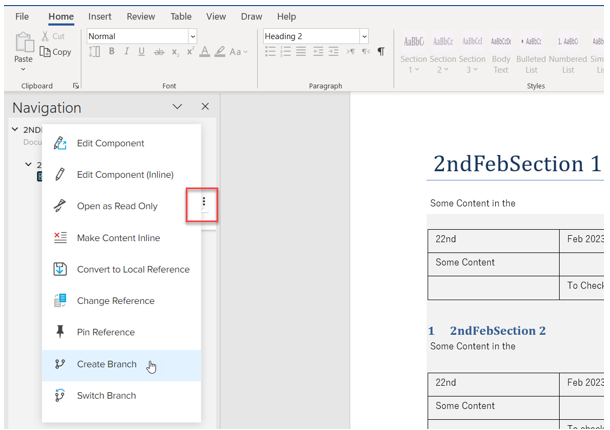The image size is (610, 430).
Task: Toggle Underline formatting
Action: (x=142, y=51)
